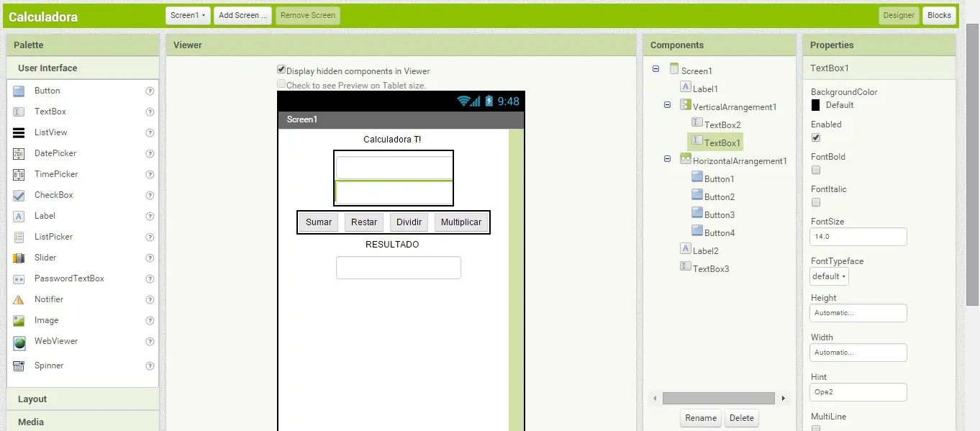Select the Image palette icon
The width and height of the screenshot is (980, 431).
(19, 321)
